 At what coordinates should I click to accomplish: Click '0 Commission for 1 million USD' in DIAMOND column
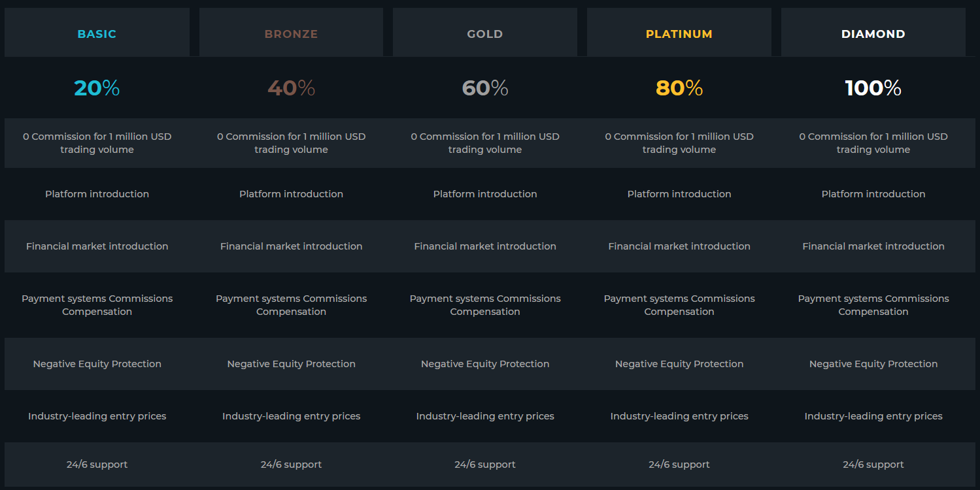click(873, 137)
